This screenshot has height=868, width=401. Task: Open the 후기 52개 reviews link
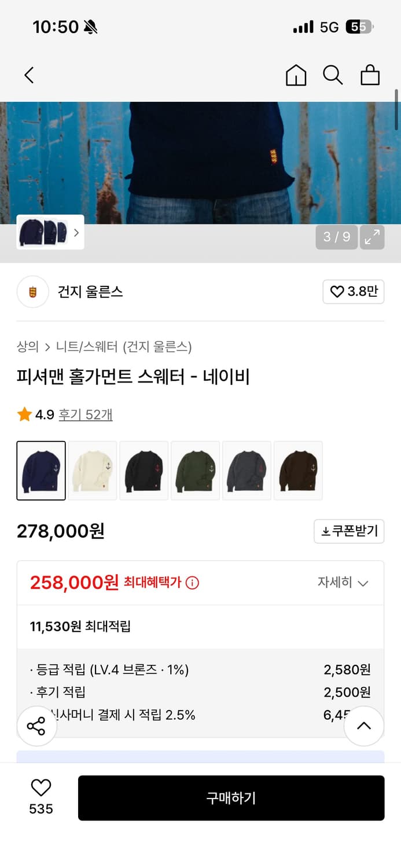click(x=86, y=415)
